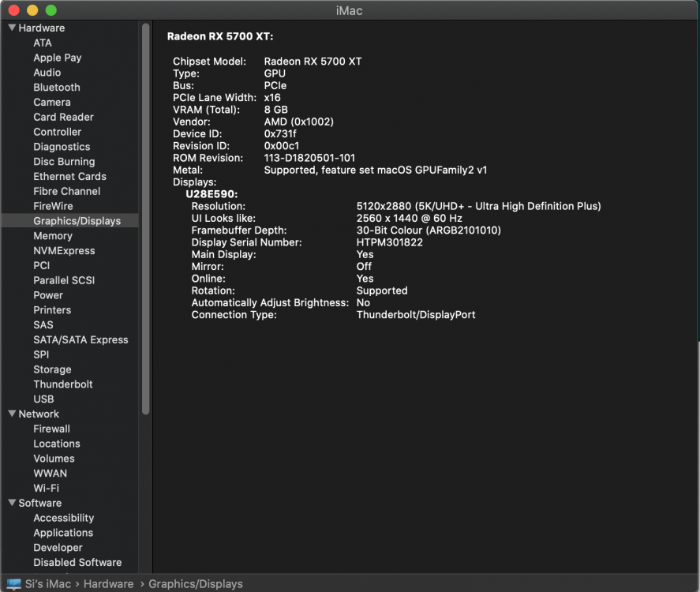Minimize the iMac window with yellow button
Image resolution: width=700 pixels, height=592 pixels.
point(32,10)
